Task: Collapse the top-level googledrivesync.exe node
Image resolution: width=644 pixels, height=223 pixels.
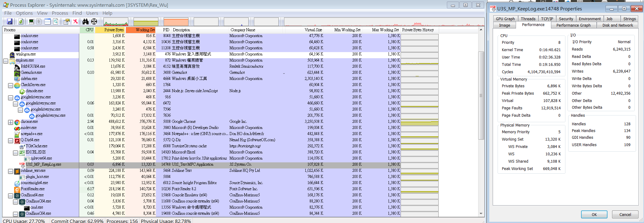Action: point(10,98)
